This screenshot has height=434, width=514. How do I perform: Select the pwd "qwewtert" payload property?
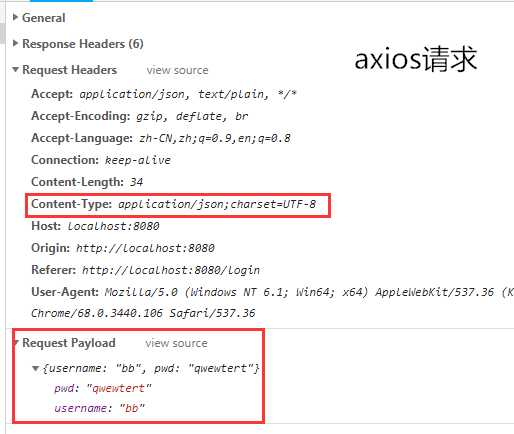point(103,388)
